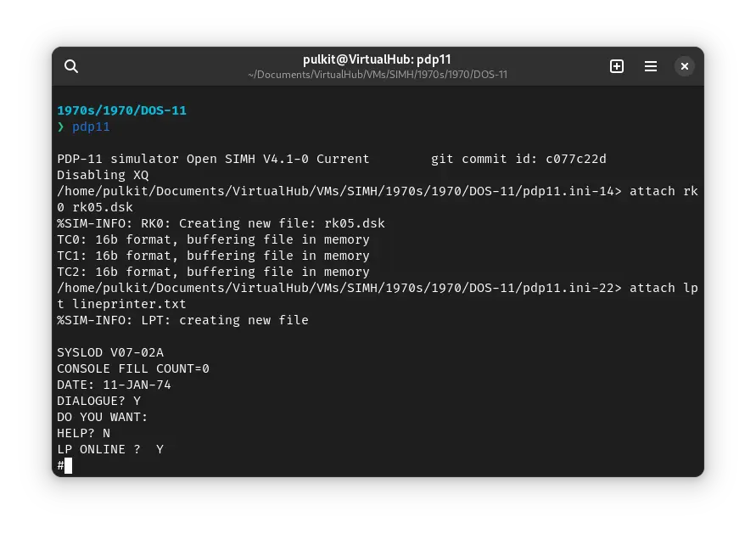
Task: Click the title pulkit@VirtualHub: pdp11
Action: pos(377,59)
